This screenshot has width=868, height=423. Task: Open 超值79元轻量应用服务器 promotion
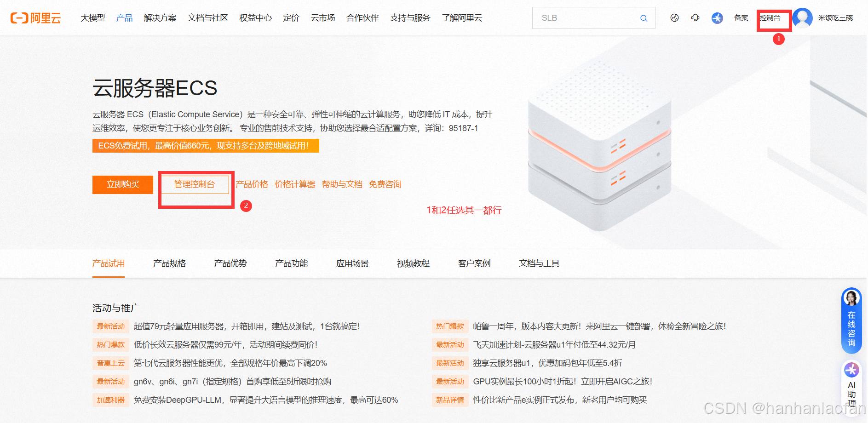247,326
